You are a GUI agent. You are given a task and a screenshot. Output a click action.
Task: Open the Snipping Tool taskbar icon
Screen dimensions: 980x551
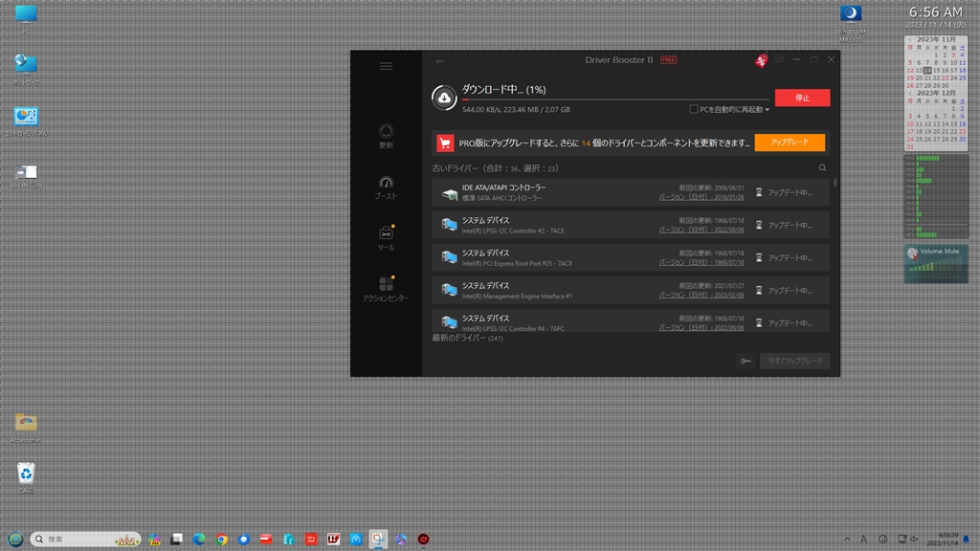pos(378,540)
